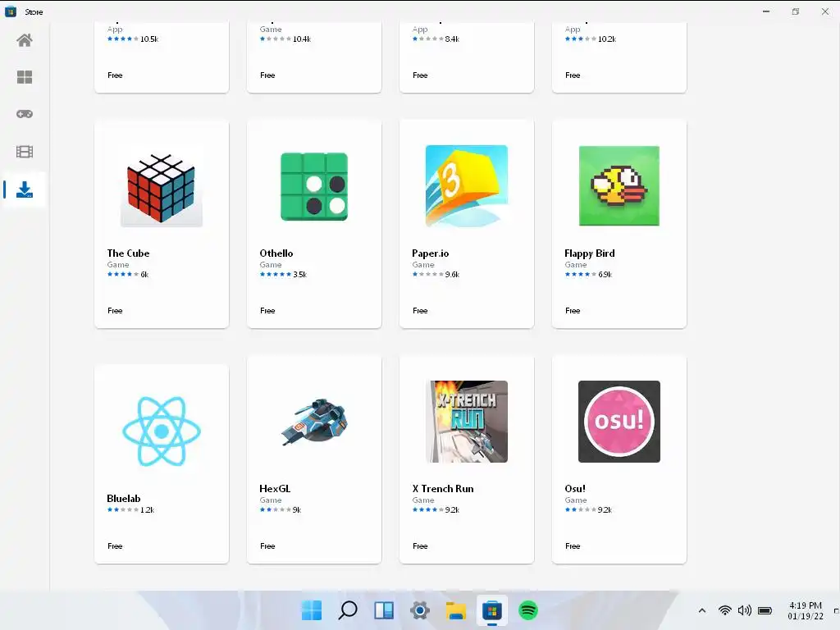This screenshot has height=630, width=840.
Task: Click Microsoft Store taskbar icon
Action: (x=492, y=610)
